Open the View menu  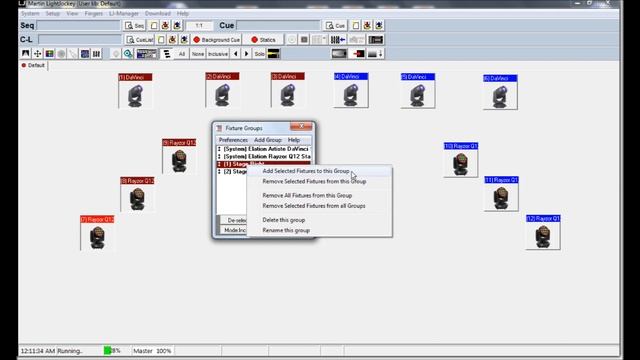click(72, 13)
